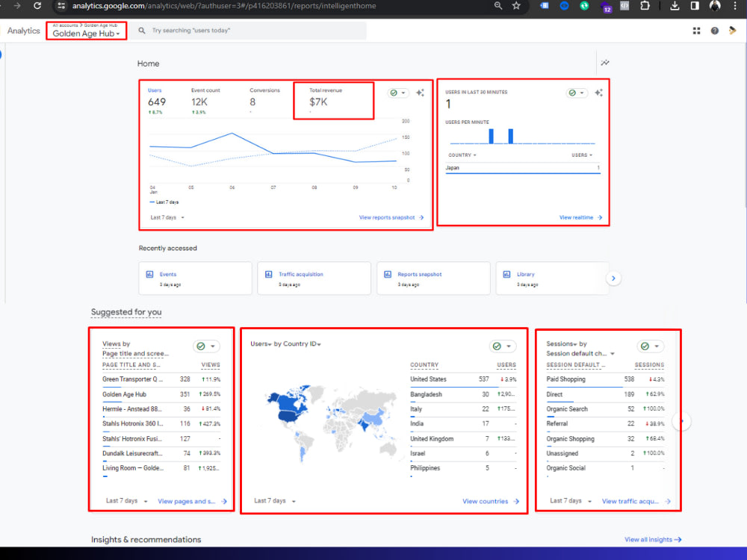Open View all insights link

[x=653, y=540]
